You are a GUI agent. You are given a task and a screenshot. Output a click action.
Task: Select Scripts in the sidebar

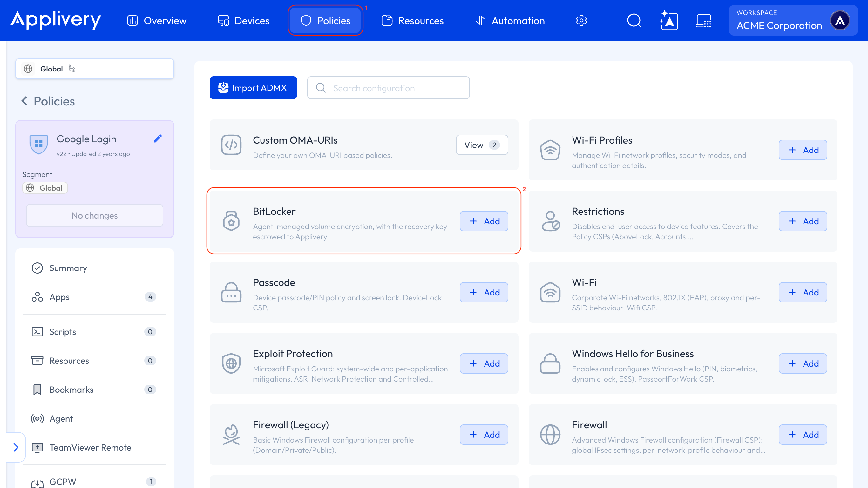click(95, 332)
